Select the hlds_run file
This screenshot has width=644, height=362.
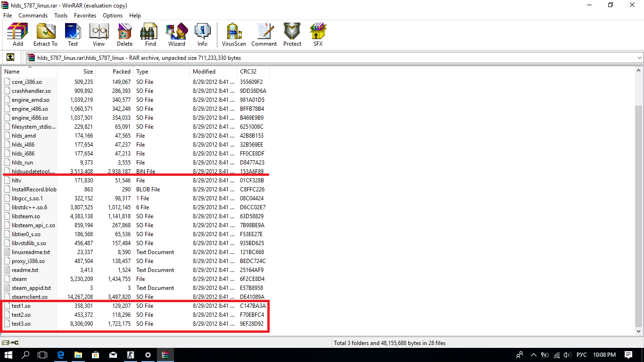22,163
